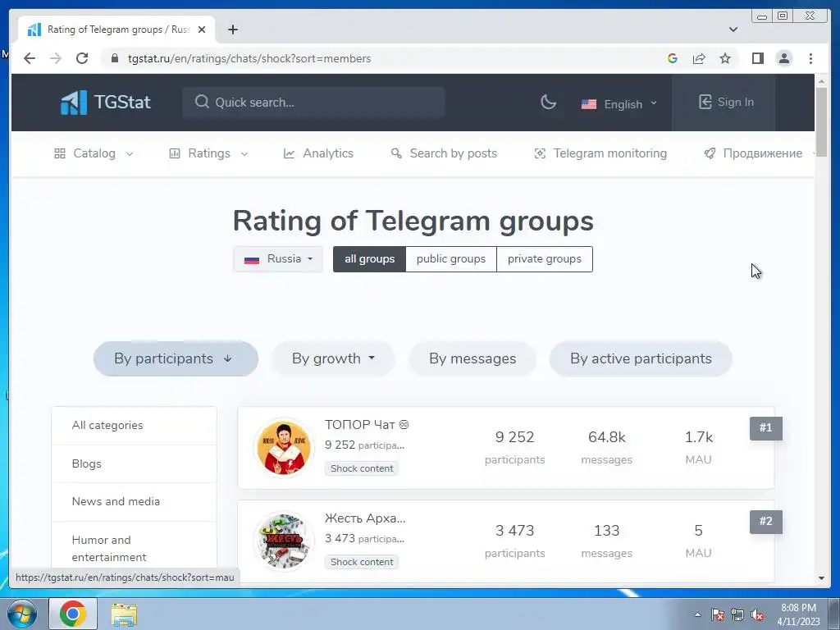Open Chrome profile avatar
The width and height of the screenshot is (840, 630).
point(783,58)
